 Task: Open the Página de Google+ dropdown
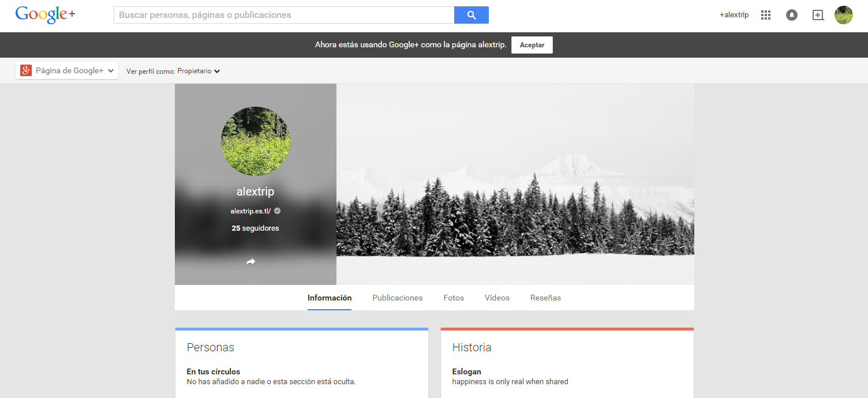(67, 71)
